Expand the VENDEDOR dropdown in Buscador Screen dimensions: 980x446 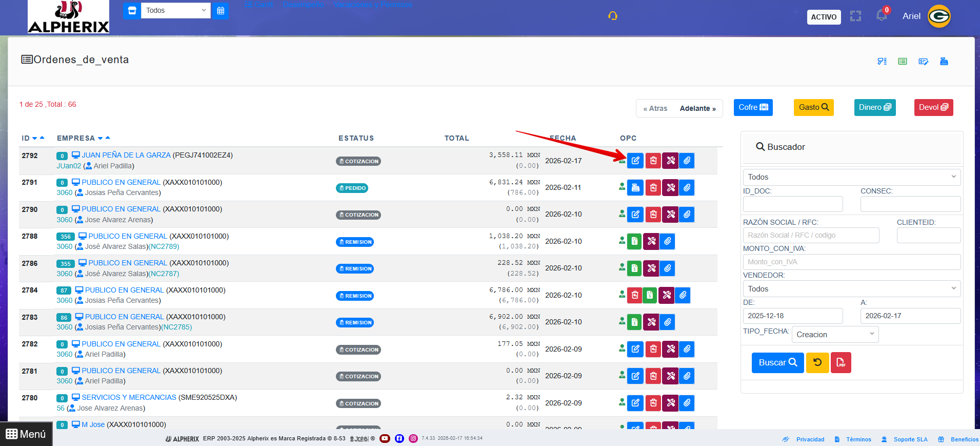[x=851, y=289]
